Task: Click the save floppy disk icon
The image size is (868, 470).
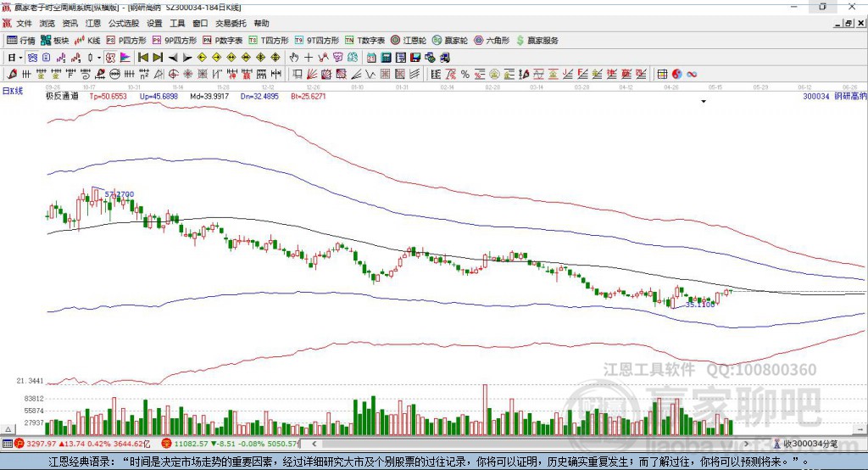Action: [x=415, y=58]
